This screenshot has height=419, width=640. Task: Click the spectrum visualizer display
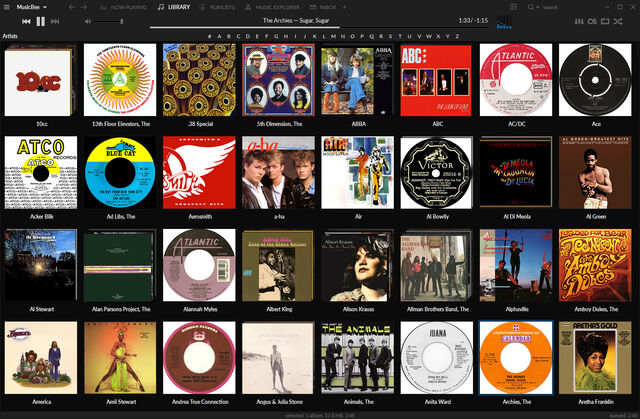(x=504, y=22)
